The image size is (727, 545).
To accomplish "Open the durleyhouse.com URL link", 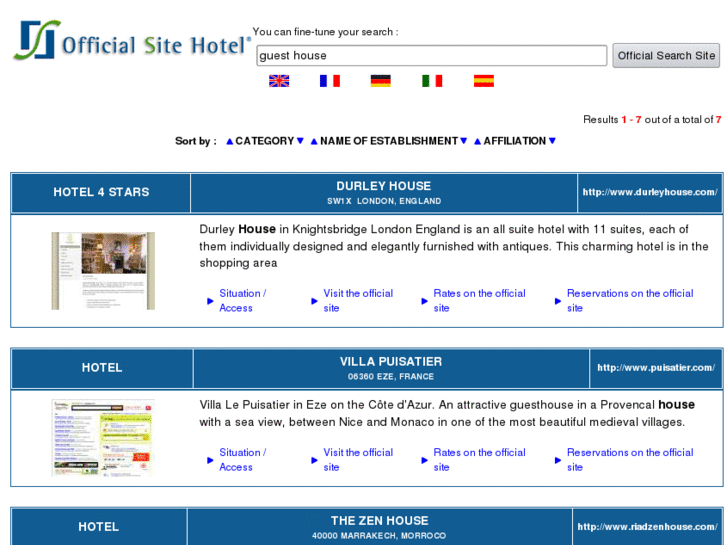I will 650,192.
